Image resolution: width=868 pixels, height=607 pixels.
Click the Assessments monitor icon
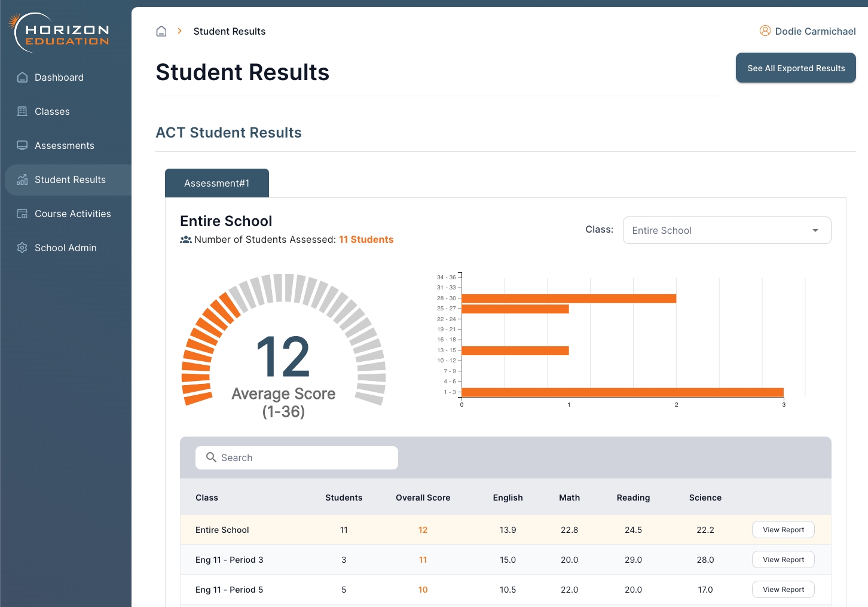click(22, 145)
